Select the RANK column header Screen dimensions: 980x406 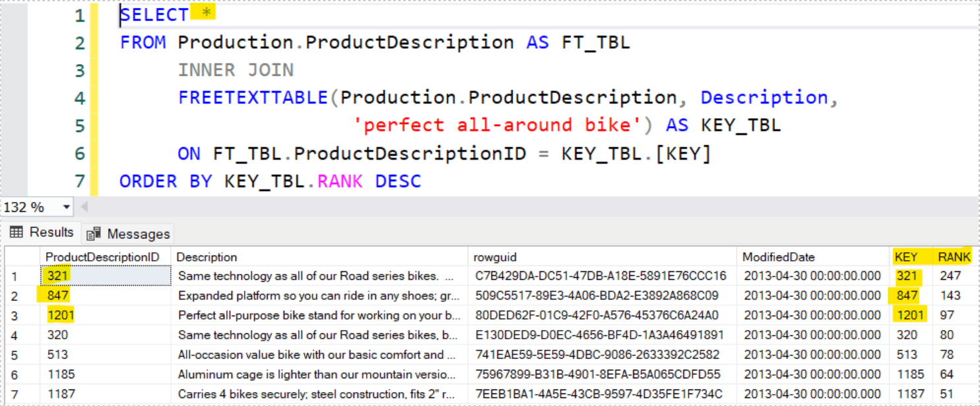pyautogui.click(x=954, y=257)
